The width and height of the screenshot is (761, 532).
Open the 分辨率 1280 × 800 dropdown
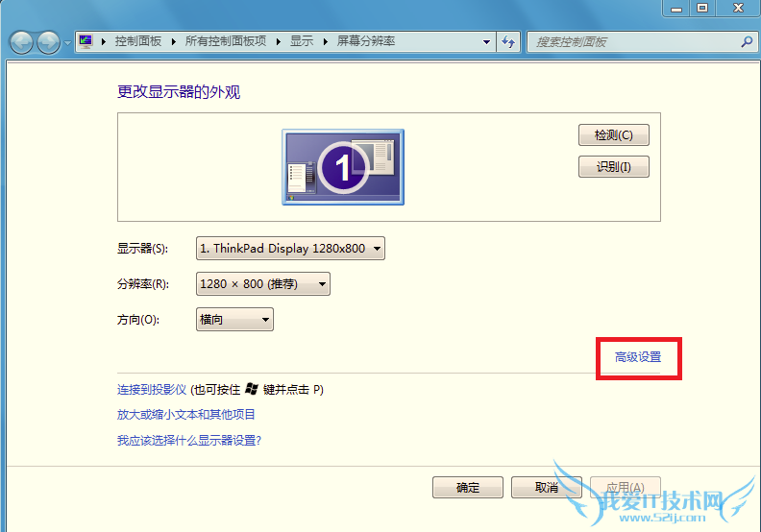pos(263,283)
